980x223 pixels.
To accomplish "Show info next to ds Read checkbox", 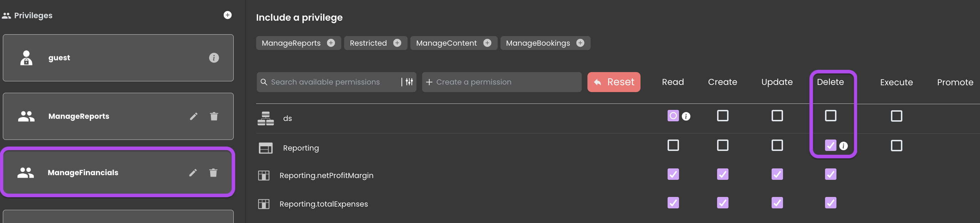I will click(686, 116).
